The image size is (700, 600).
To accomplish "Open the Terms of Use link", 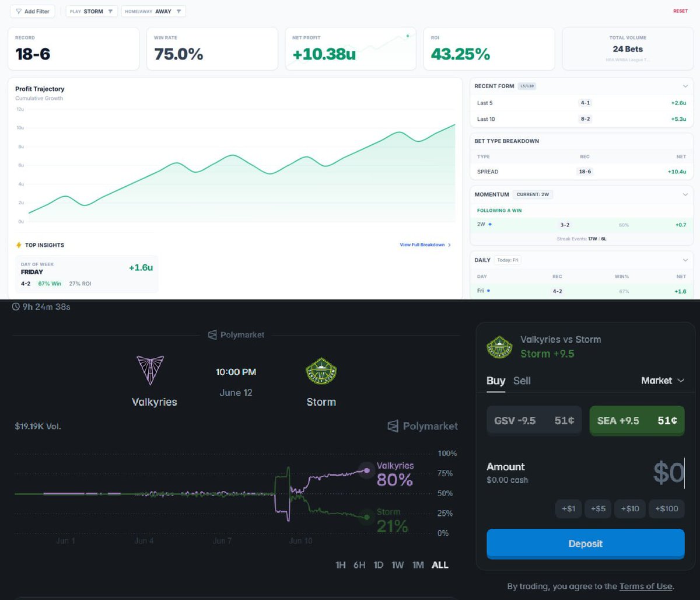I will (646, 587).
